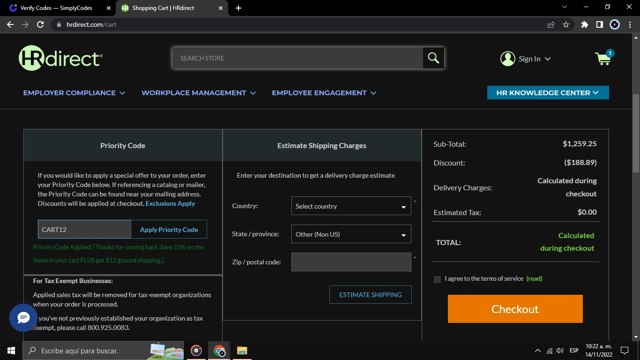Click the Search Store input field
This screenshot has height=360, width=640.
pos(298,58)
